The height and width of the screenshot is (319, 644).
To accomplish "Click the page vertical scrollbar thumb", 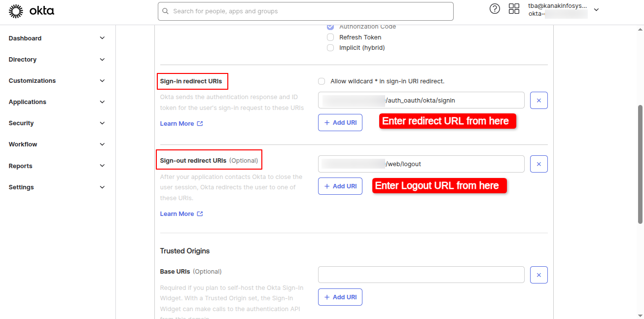I will (x=641, y=164).
